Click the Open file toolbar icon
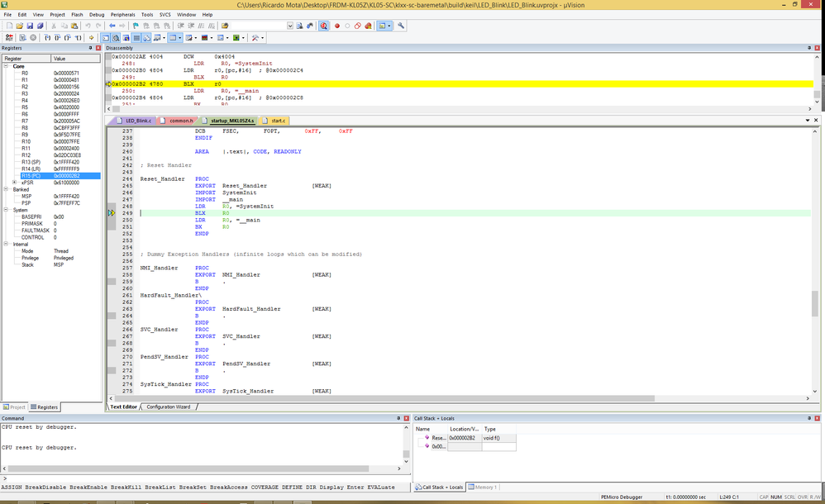 (20, 26)
